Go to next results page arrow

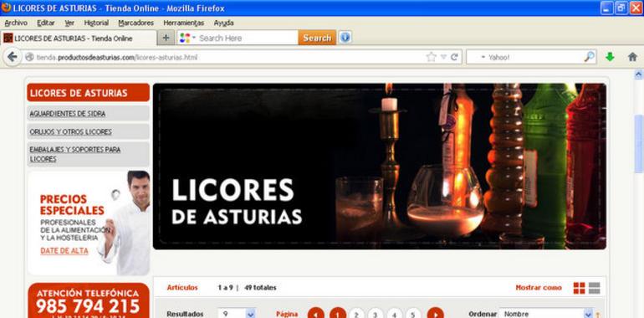(x=436, y=315)
